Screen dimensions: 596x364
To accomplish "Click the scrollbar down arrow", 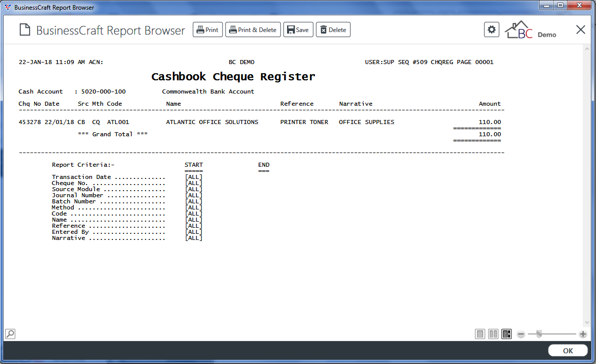I will [587, 322].
